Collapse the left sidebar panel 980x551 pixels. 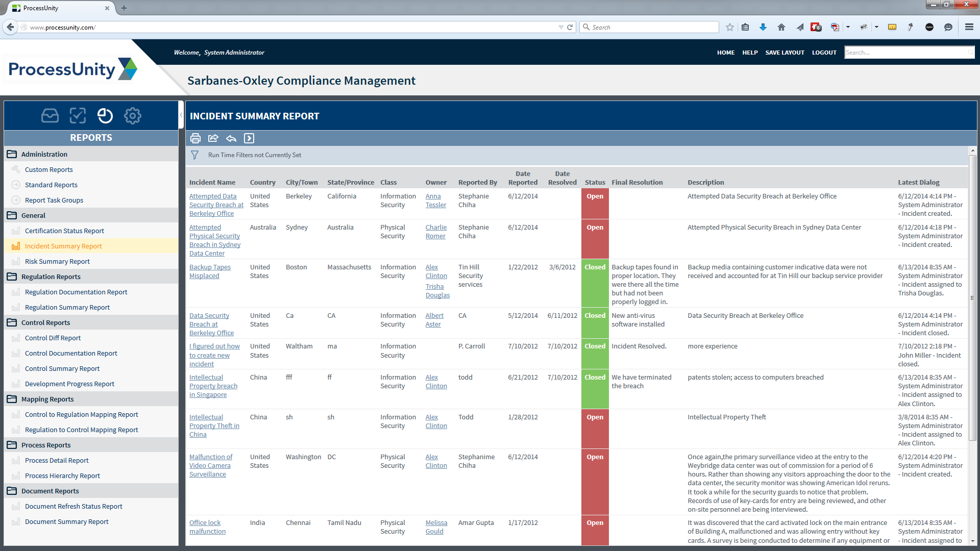[182, 114]
